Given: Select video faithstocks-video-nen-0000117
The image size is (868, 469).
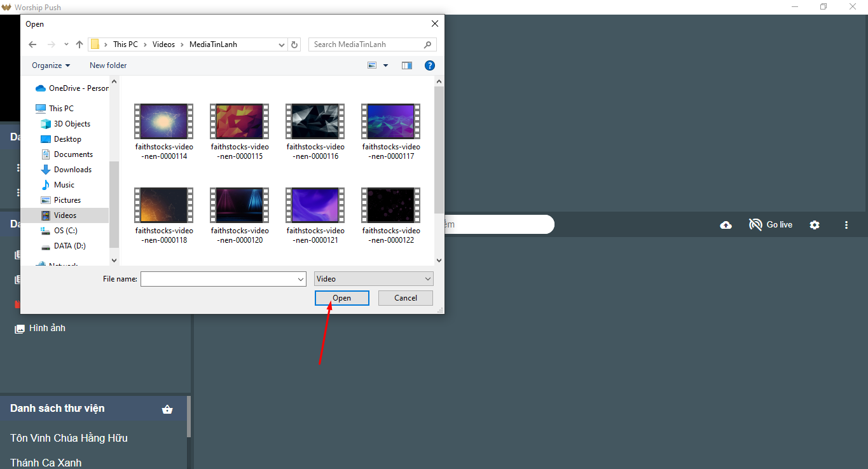Looking at the screenshot, I should [x=391, y=132].
